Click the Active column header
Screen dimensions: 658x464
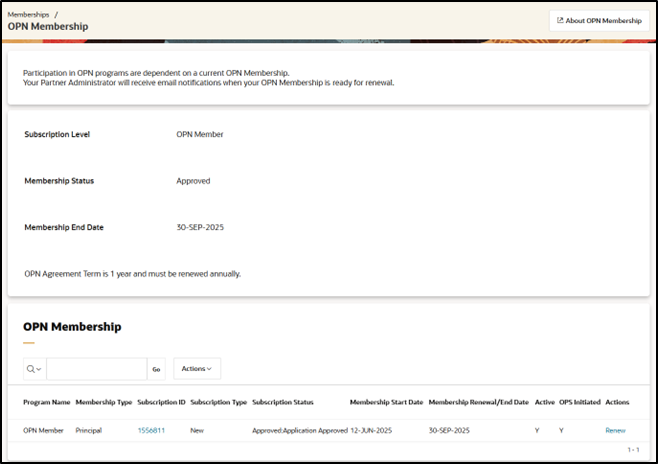(545, 402)
